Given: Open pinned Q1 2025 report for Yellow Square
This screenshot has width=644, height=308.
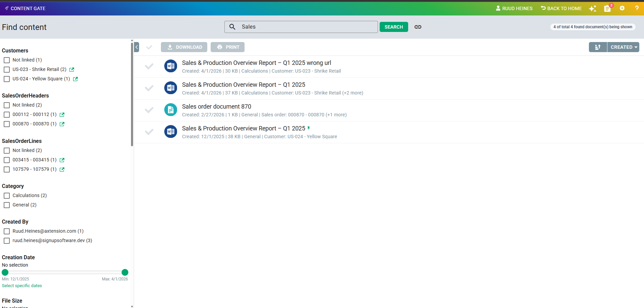Looking at the screenshot, I should click(244, 128).
